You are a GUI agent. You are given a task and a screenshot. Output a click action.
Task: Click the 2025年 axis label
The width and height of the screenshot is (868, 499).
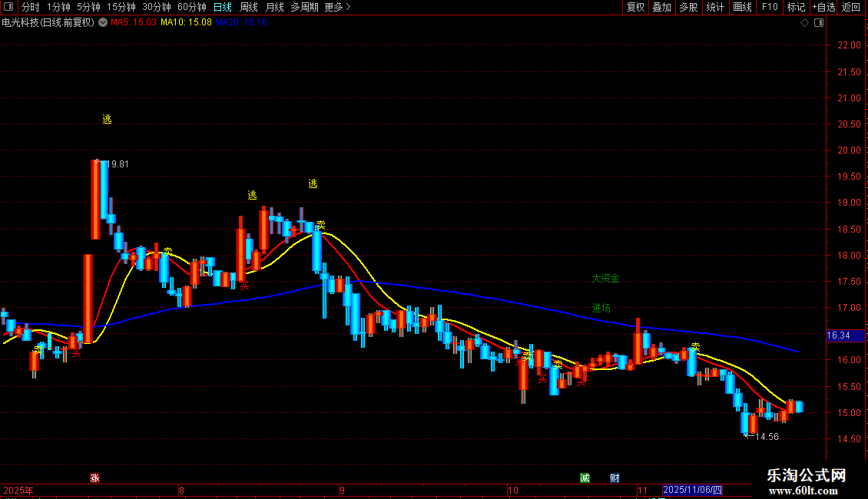(18, 490)
